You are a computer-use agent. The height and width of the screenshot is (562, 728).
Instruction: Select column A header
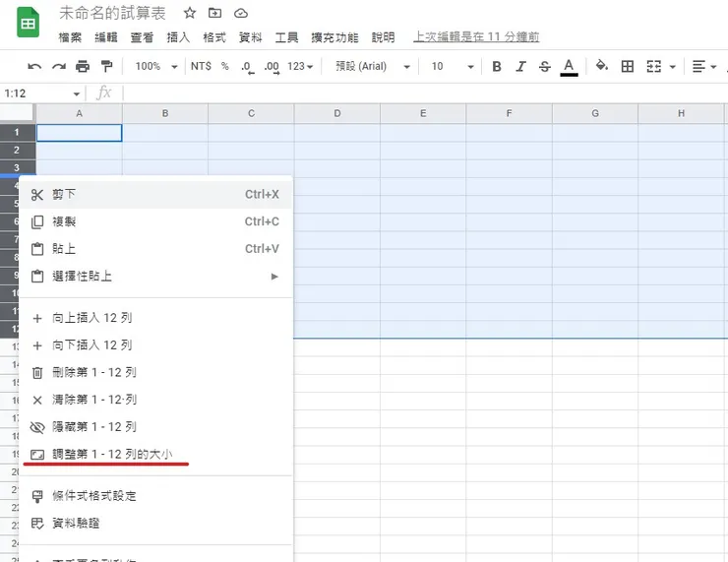pos(80,113)
